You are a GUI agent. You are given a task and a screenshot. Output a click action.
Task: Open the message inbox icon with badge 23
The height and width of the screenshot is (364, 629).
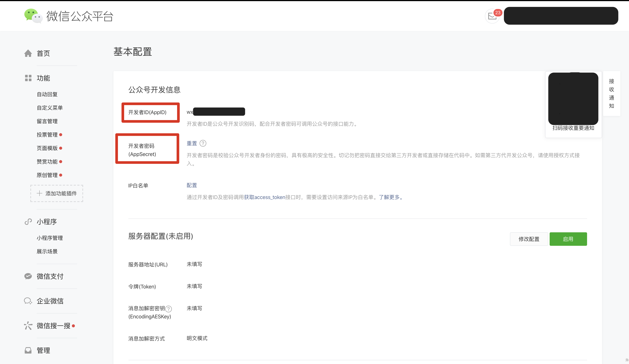click(x=492, y=16)
